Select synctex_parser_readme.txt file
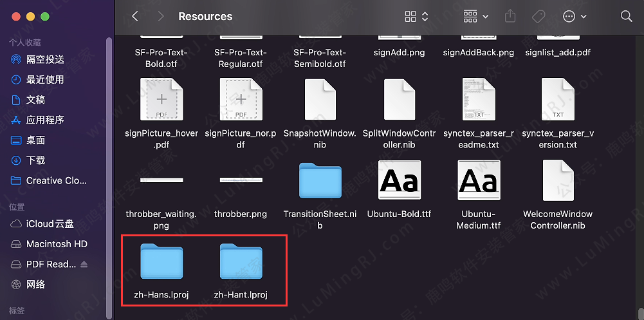Screen dimensions: 644x320 [x=479, y=100]
